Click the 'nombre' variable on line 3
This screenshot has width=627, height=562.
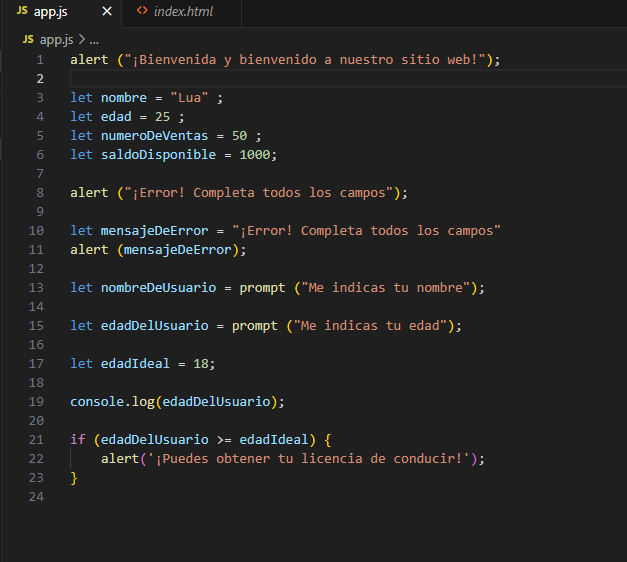pos(124,98)
